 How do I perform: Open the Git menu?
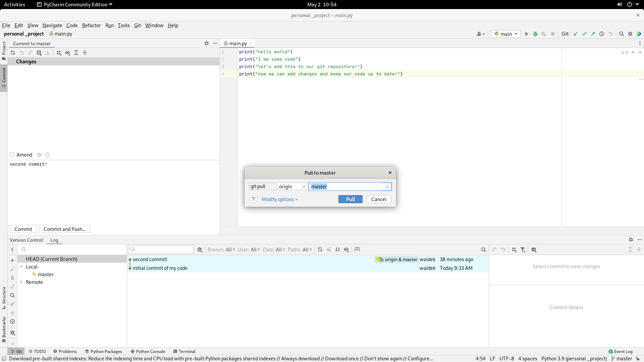coord(137,25)
